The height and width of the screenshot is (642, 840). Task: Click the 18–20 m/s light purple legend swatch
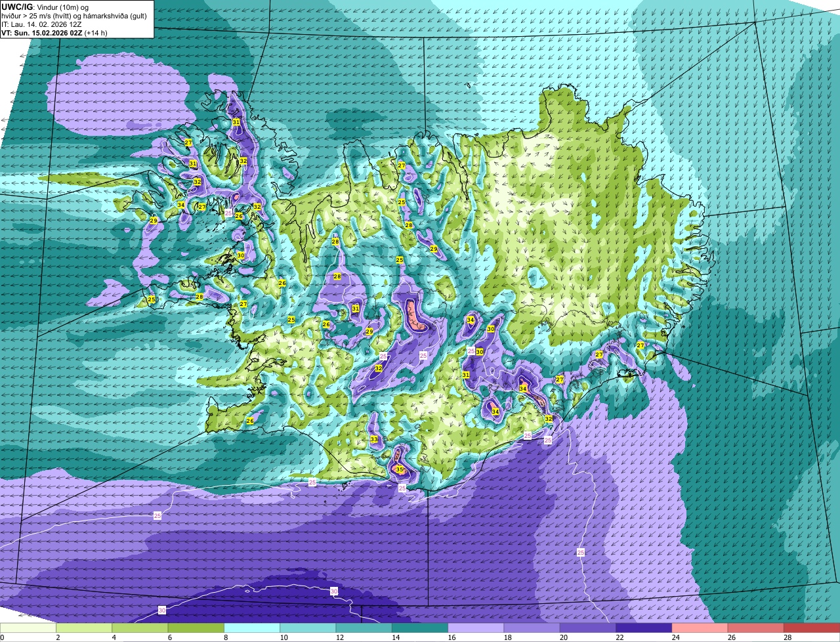532,628
